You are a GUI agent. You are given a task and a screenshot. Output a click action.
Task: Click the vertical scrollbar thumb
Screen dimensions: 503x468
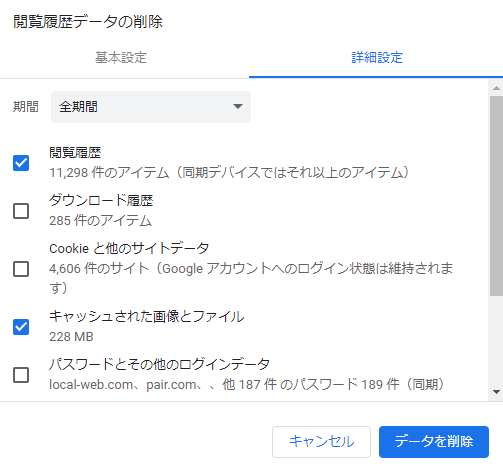point(496,196)
